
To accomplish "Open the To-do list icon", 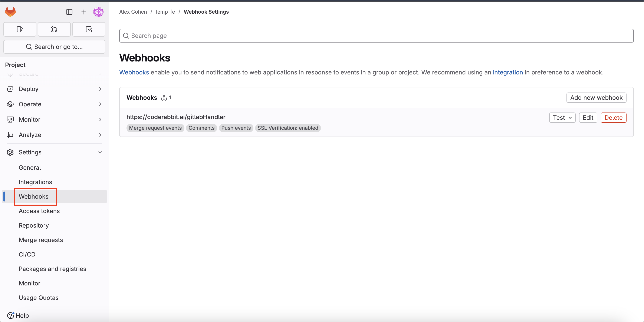I will coord(89,29).
